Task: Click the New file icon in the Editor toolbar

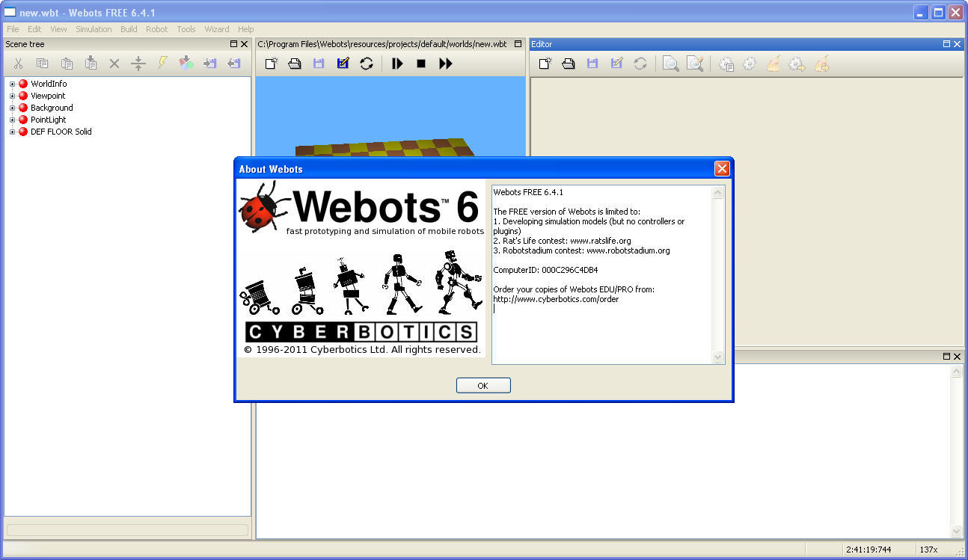Action: point(545,64)
